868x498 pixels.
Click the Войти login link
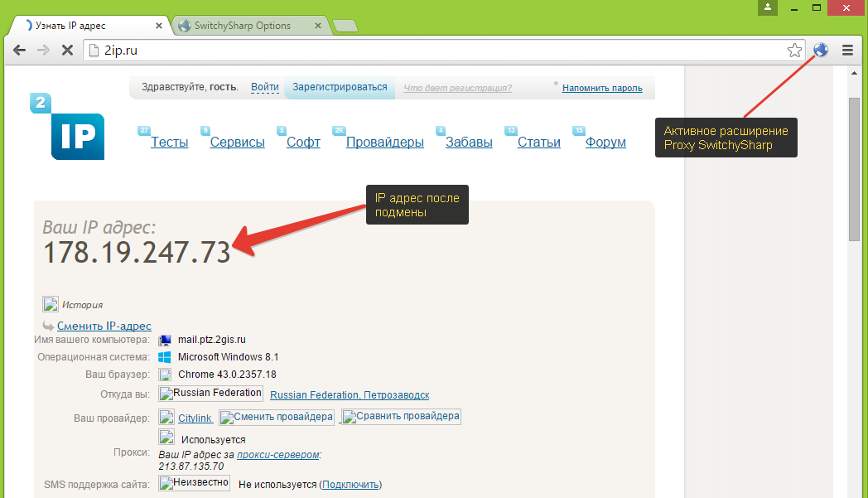264,87
